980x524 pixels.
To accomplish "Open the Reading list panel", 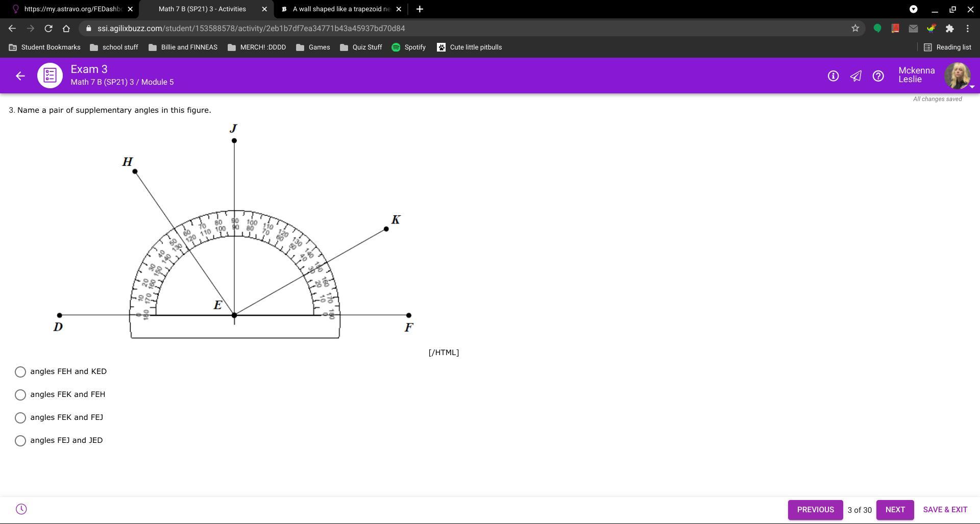I will [x=947, y=47].
